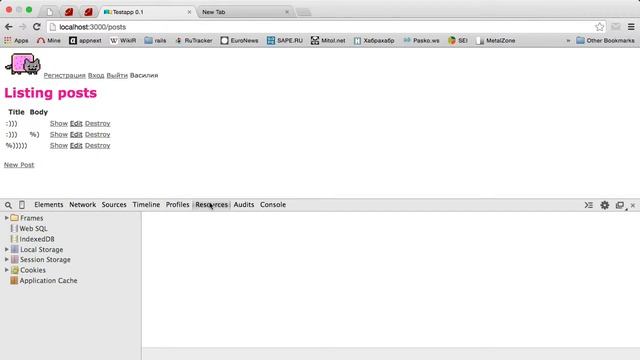Click the Регистрация link
This screenshot has width=640, height=360.
[x=64, y=76]
